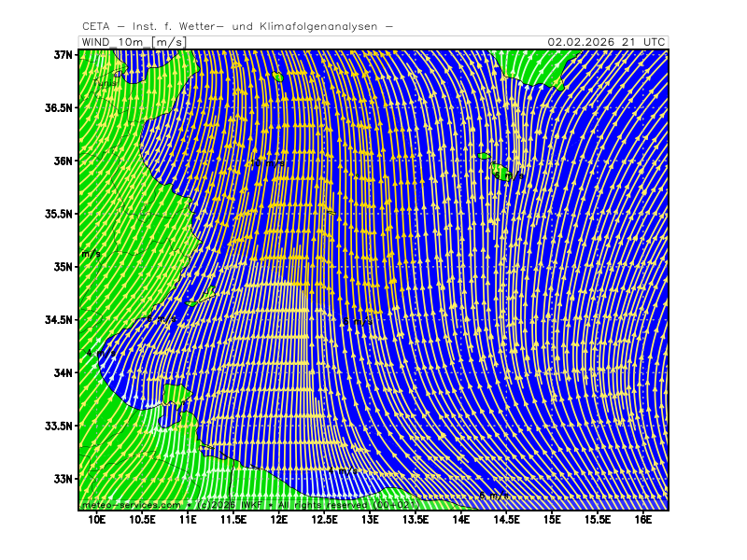Click the 15.5E longitude tick label
This screenshot has width=747, height=560.
pos(598,519)
